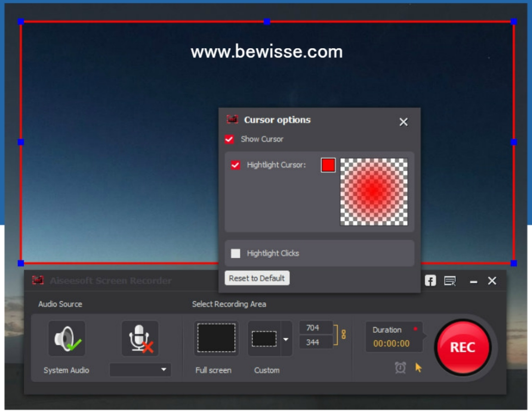The width and height of the screenshot is (532, 415).
Task: Open microphone device dropdown
Action: coord(140,370)
